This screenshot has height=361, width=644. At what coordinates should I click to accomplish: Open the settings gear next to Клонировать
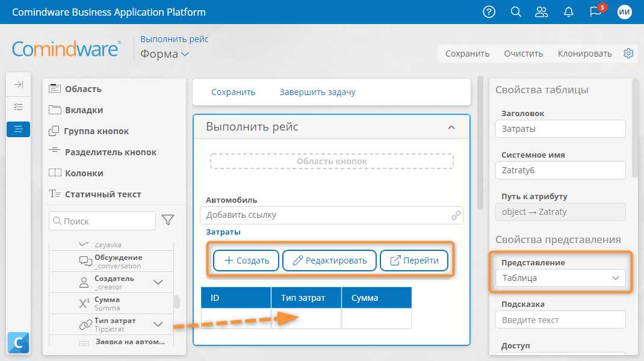coord(628,54)
